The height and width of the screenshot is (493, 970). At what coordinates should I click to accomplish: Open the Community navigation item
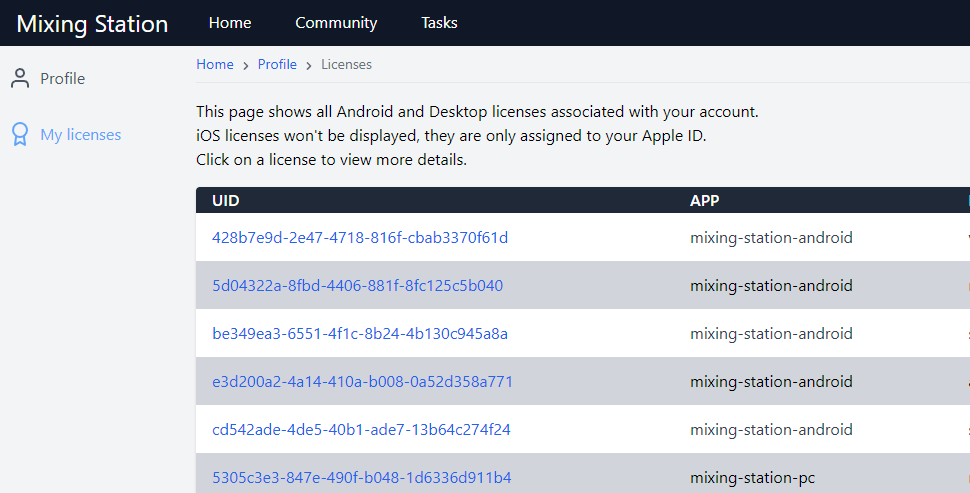[336, 23]
